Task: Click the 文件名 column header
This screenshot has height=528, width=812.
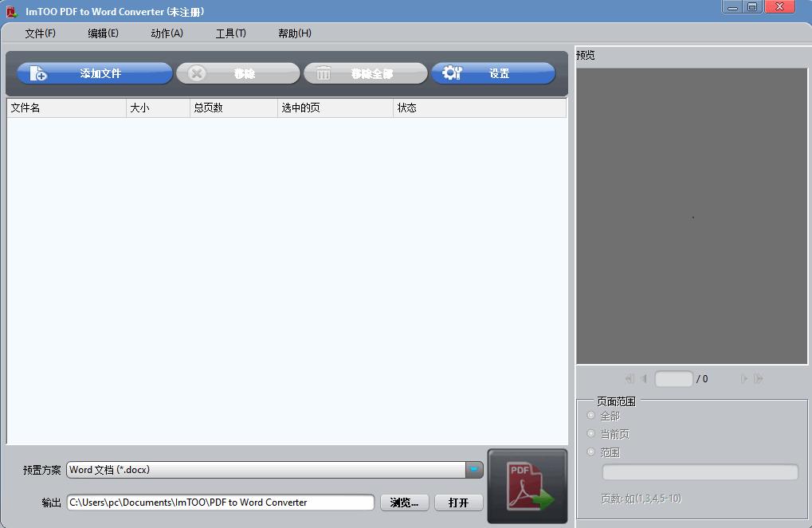Action: (67, 108)
